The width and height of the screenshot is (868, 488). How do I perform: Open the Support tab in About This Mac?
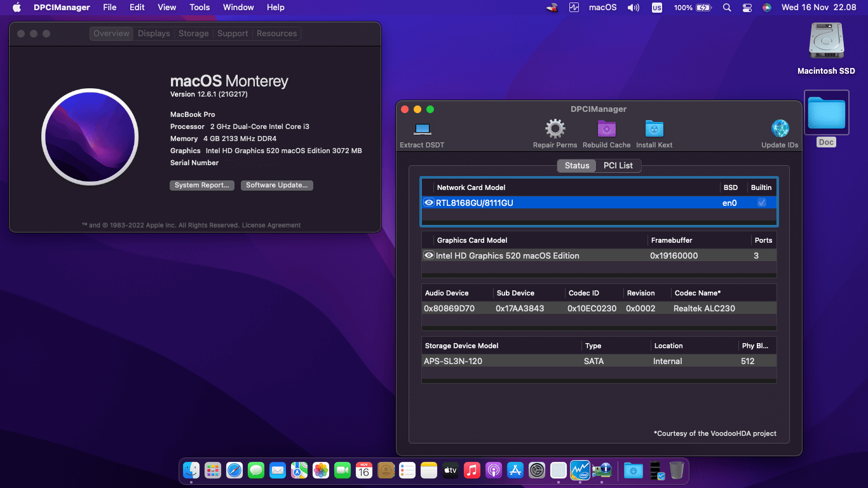tap(233, 34)
